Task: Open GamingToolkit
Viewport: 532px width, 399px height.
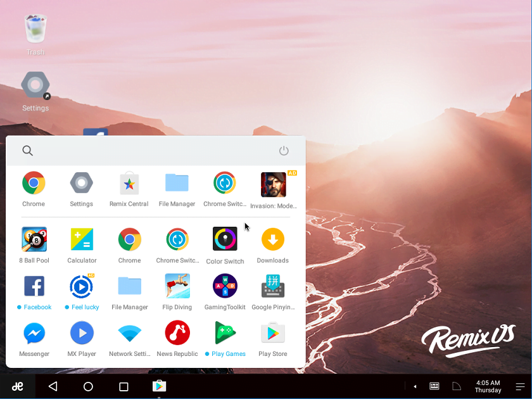Action: [225, 286]
